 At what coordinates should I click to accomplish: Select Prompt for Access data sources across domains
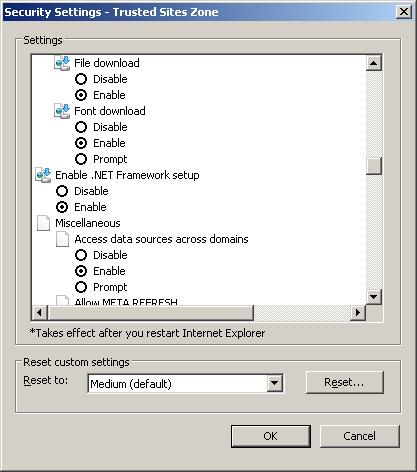[81, 287]
